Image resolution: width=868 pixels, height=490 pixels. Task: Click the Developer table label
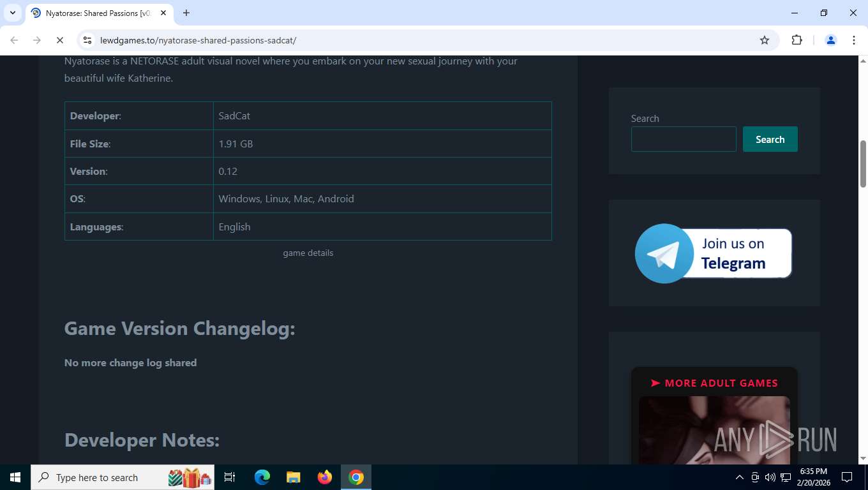click(96, 116)
